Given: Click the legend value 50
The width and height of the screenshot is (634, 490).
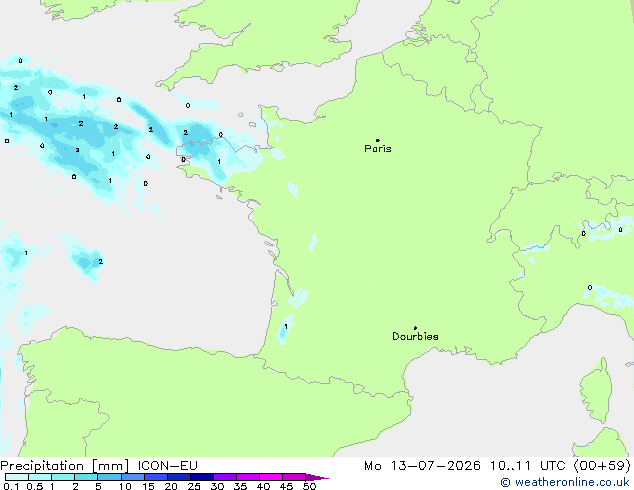Looking at the screenshot, I should (x=309, y=486).
